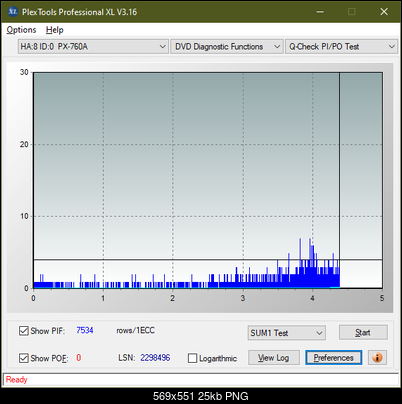Open the orange info icon button
The height and width of the screenshot is (404, 402).
(x=377, y=358)
